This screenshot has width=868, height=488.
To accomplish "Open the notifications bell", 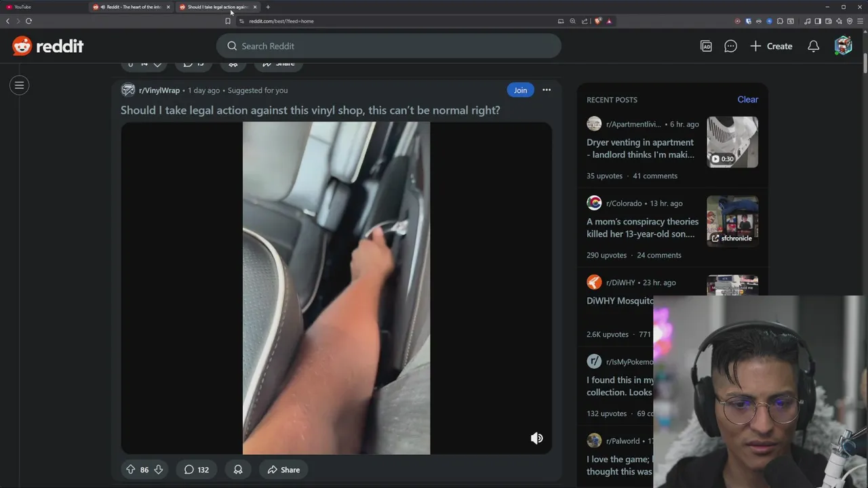I will [813, 46].
